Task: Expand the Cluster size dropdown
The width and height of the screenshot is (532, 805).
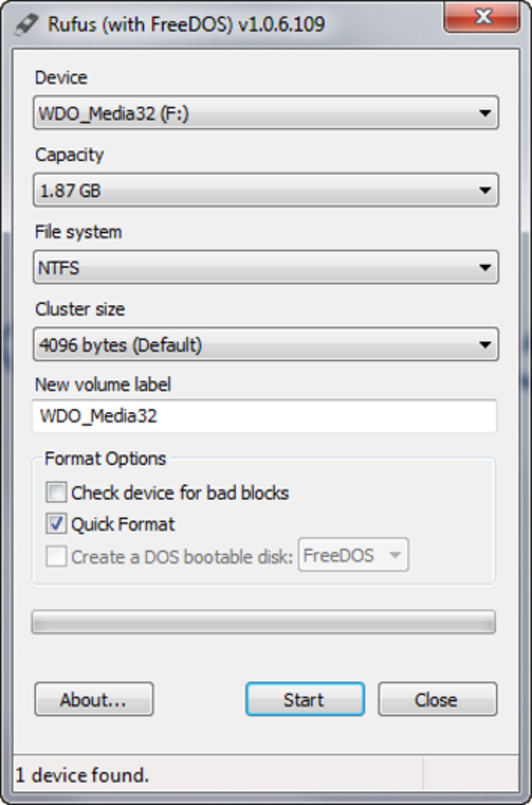Action: pyautogui.click(x=265, y=345)
